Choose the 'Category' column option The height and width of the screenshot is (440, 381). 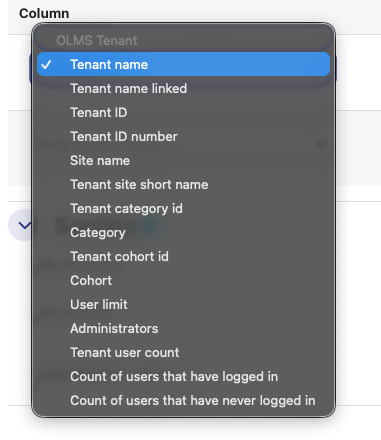pos(183,232)
